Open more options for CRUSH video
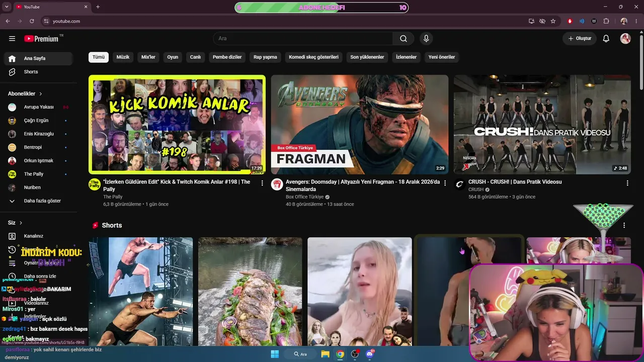 (x=627, y=184)
